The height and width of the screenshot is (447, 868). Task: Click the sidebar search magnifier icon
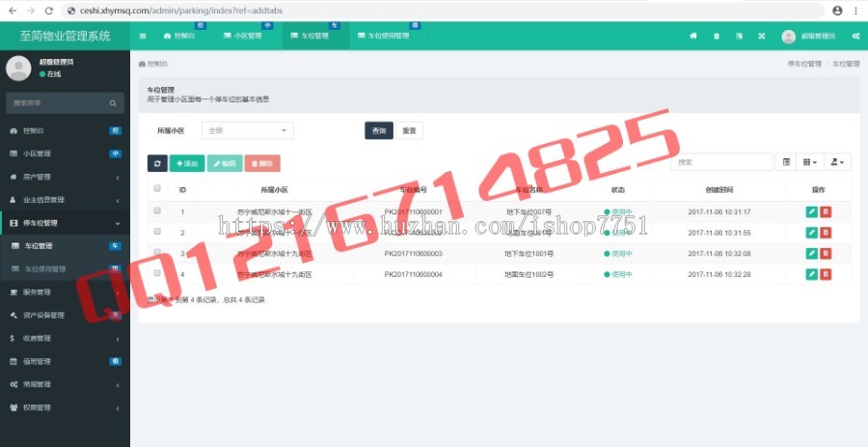point(113,103)
